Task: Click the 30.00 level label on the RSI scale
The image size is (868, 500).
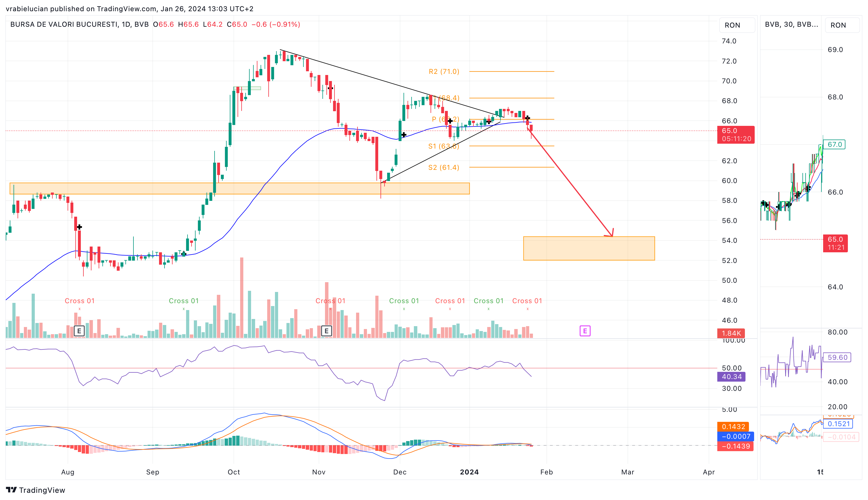Action: coord(732,389)
